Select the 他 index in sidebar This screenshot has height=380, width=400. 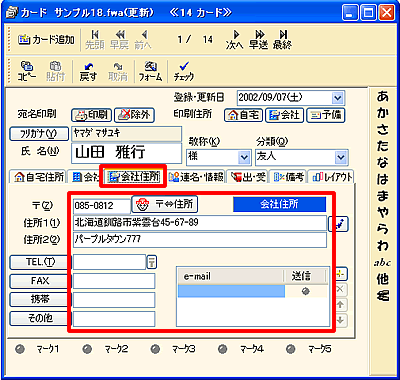click(383, 279)
